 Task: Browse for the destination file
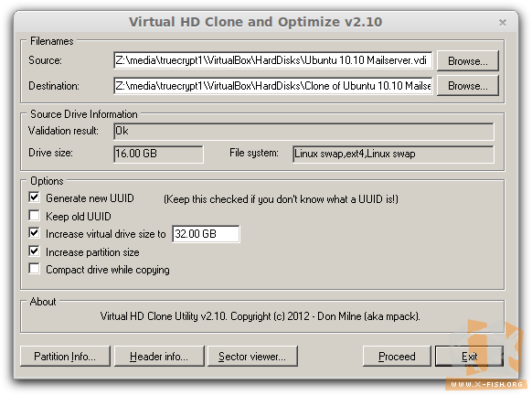pyautogui.click(x=467, y=86)
